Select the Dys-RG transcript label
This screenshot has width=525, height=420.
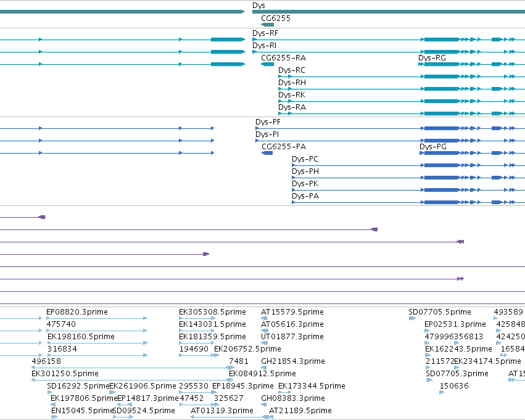coord(432,58)
